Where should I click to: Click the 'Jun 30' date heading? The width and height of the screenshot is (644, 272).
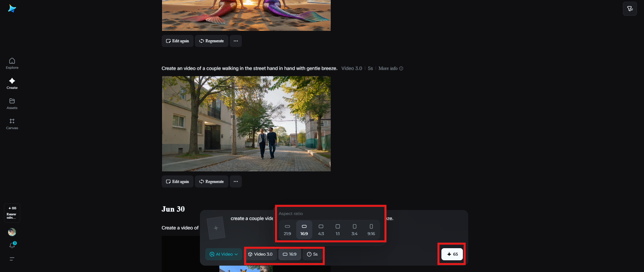click(x=173, y=209)
